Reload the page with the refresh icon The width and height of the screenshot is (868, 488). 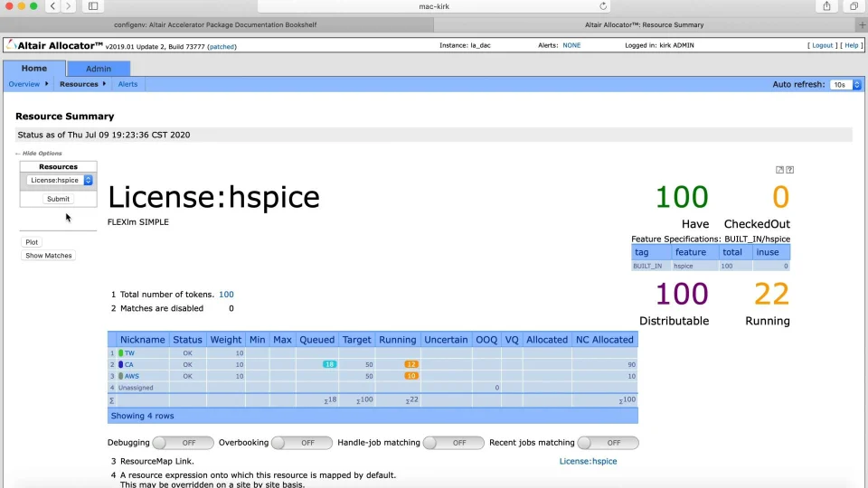(x=603, y=6)
